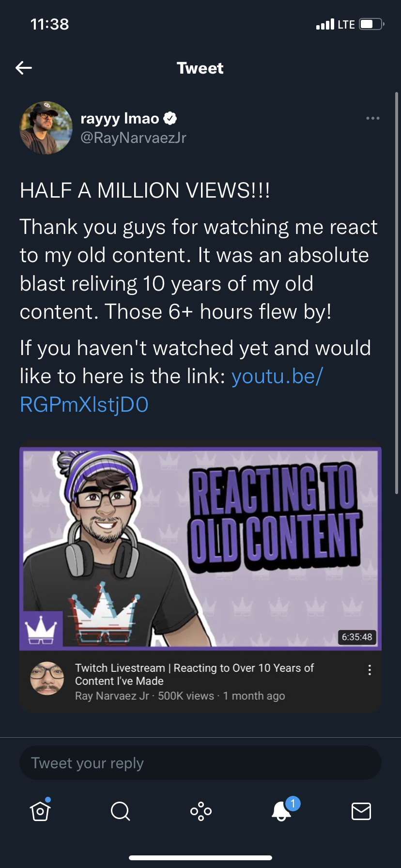Image resolution: width=401 pixels, height=868 pixels.
Task: Open the video card's vertical three-dot menu
Action: coord(370,670)
